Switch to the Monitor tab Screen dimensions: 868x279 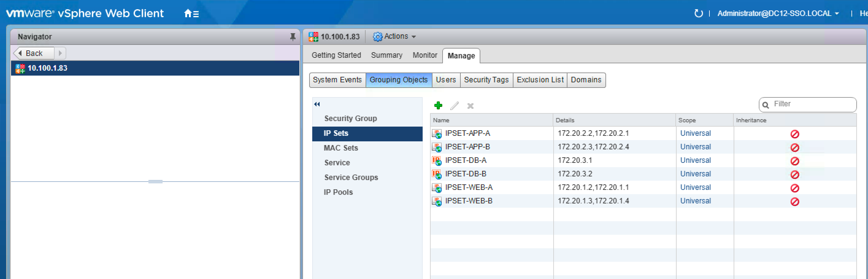point(424,55)
